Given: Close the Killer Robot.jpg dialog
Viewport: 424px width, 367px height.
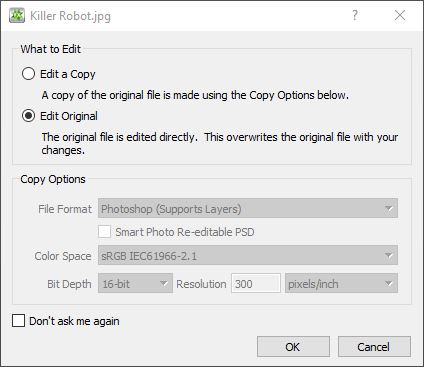Looking at the screenshot, I should tap(400, 15).
